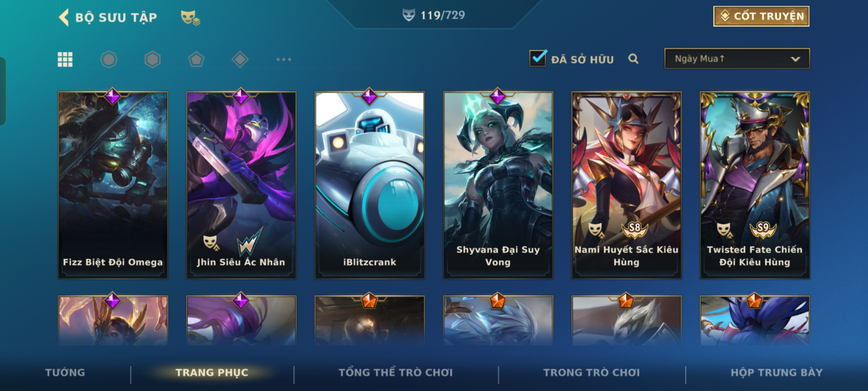This screenshot has height=391, width=868.
Task: Filter by round hexagon rarity icon
Action: [x=109, y=59]
